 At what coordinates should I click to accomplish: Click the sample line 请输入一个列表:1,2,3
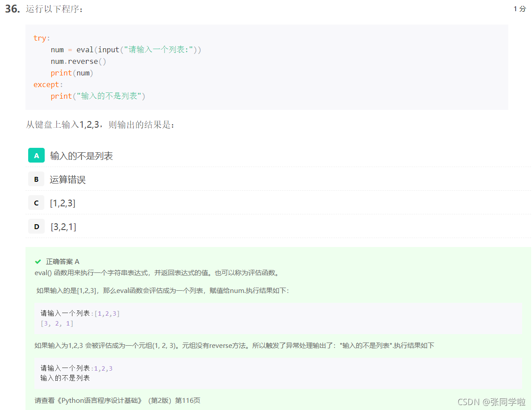click(x=76, y=368)
